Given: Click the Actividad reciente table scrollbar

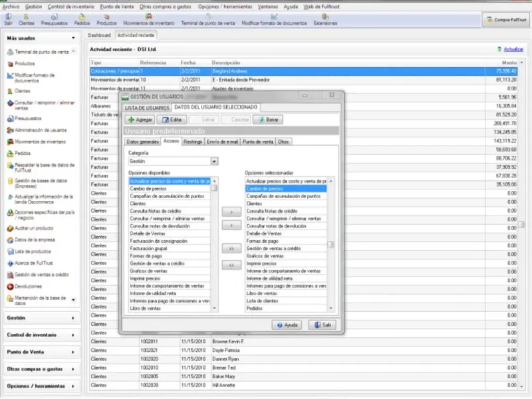Looking at the screenshot, I should pyautogui.click(x=521, y=224).
